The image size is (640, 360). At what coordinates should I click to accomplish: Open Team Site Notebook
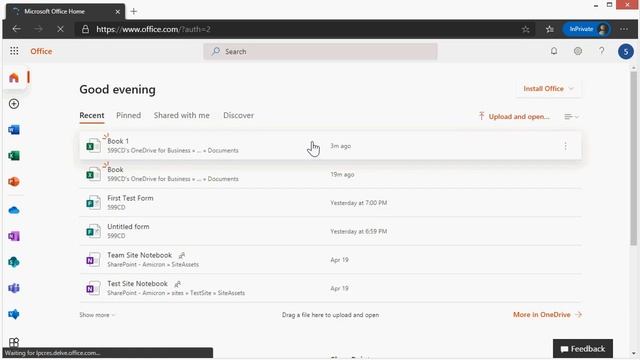point(140,255)
